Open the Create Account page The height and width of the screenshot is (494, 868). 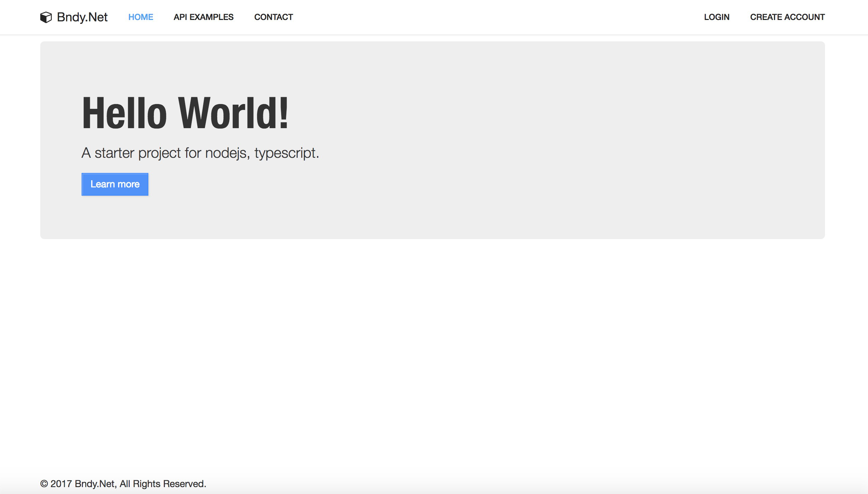point(787,17)
